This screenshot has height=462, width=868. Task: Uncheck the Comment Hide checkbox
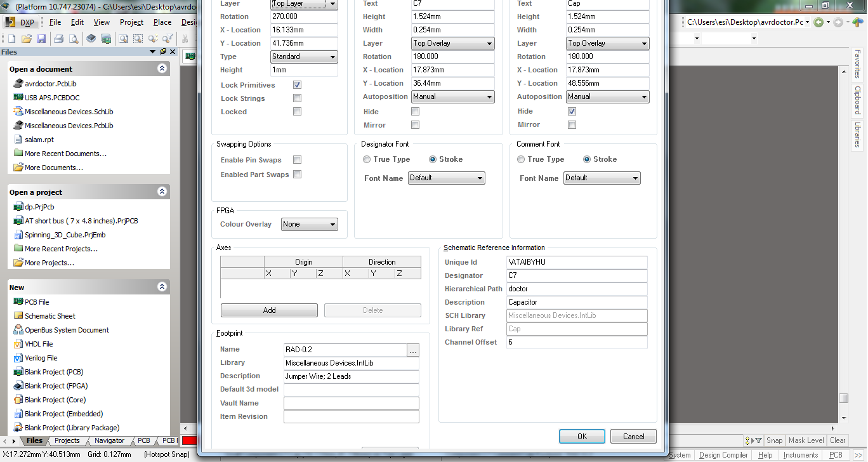click(572, 111)
